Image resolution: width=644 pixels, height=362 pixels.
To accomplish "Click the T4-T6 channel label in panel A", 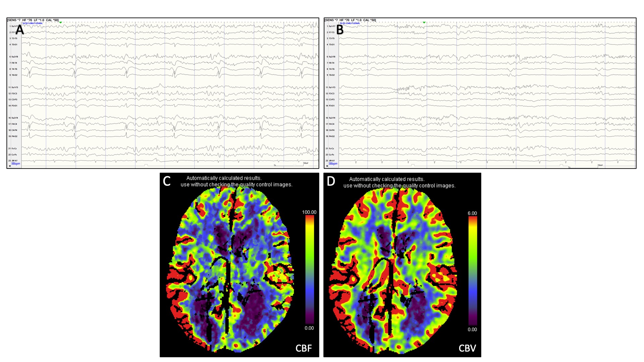I will (14, 69).
